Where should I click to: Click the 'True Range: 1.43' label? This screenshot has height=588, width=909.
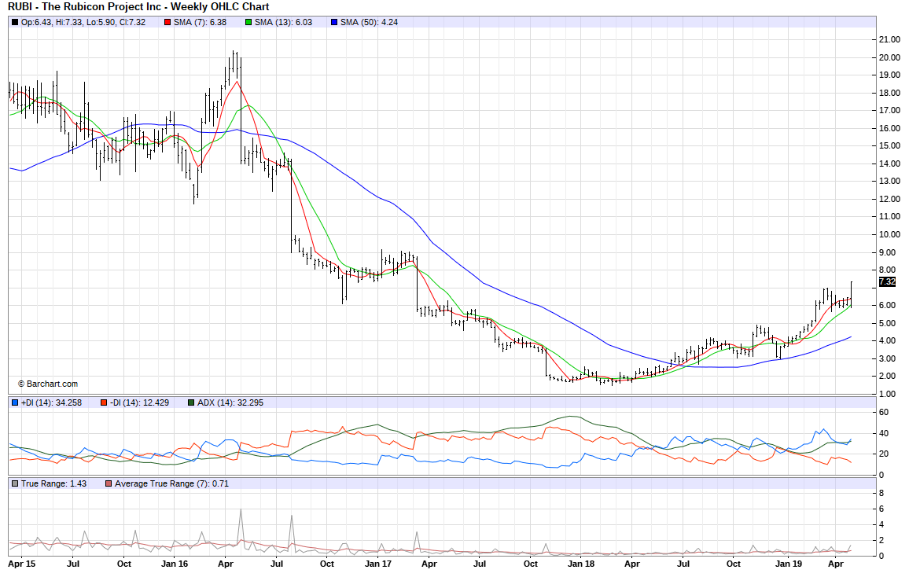(x=54, y=483)
